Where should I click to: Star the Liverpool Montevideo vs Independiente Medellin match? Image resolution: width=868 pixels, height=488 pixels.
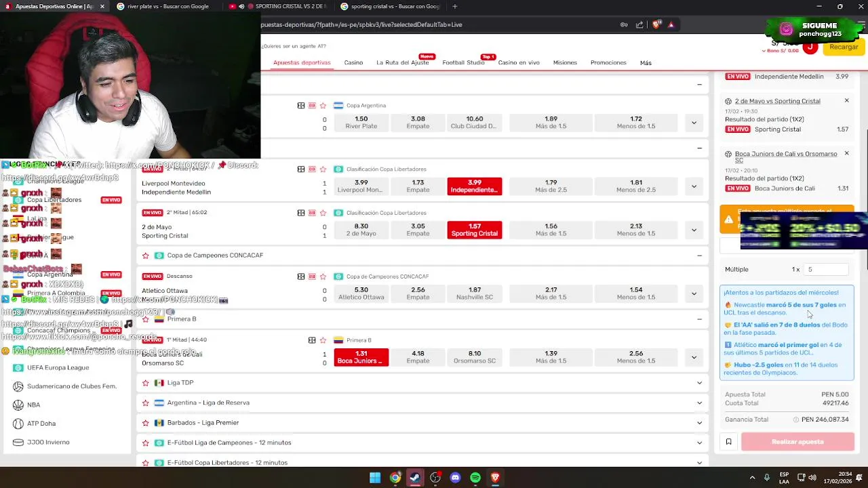click(x=323, y=169)
